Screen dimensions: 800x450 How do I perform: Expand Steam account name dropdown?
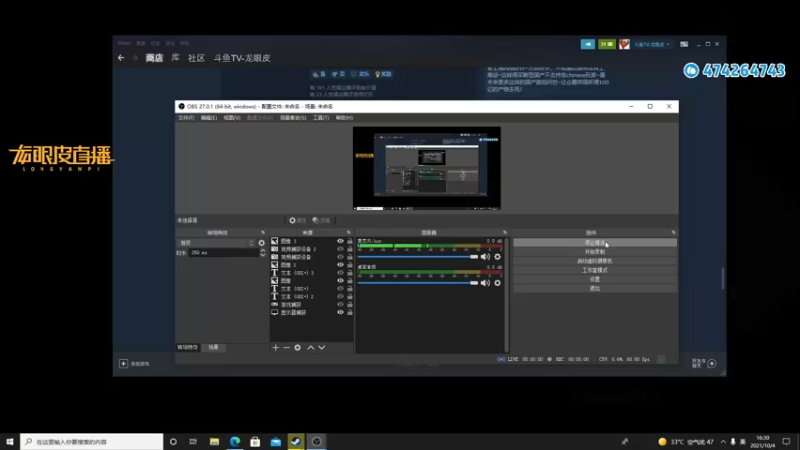652,44
